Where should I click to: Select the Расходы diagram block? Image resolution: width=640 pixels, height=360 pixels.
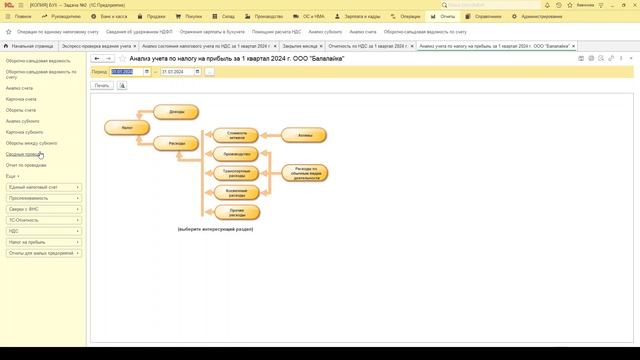pyautogui.click(x=176, y=143)
